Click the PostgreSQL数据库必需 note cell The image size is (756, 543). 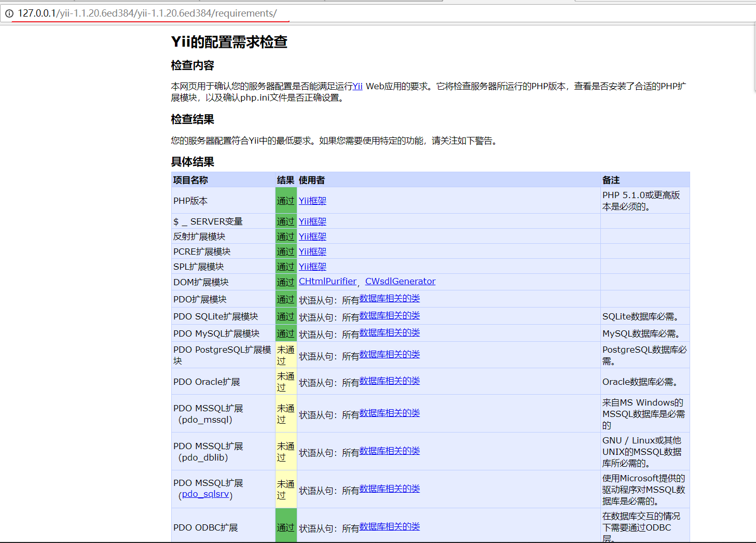645,355
